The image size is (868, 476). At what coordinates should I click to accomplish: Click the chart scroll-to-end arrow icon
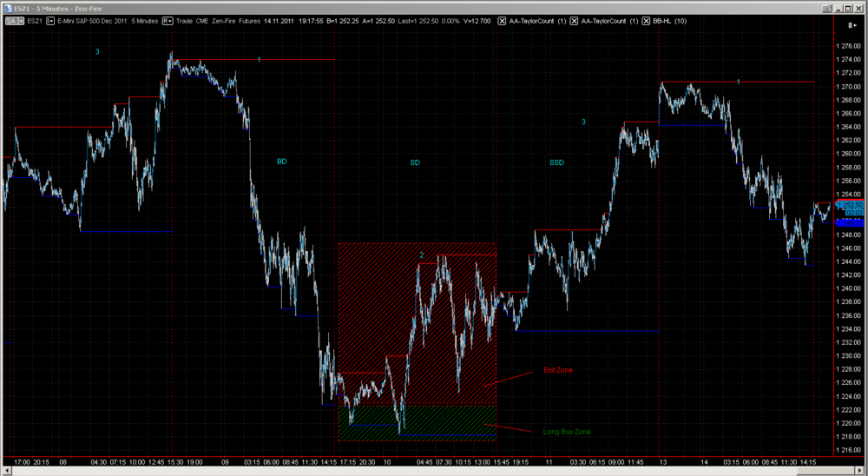pos(853,25)
